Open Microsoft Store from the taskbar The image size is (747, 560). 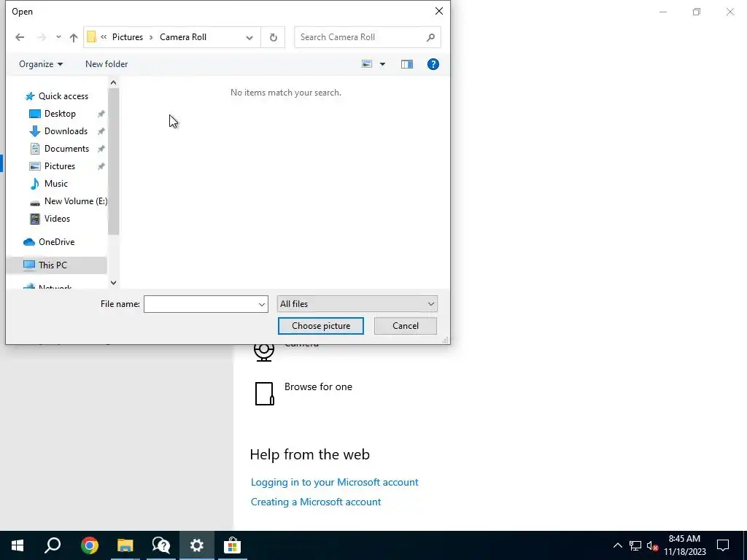coord(233,545)
